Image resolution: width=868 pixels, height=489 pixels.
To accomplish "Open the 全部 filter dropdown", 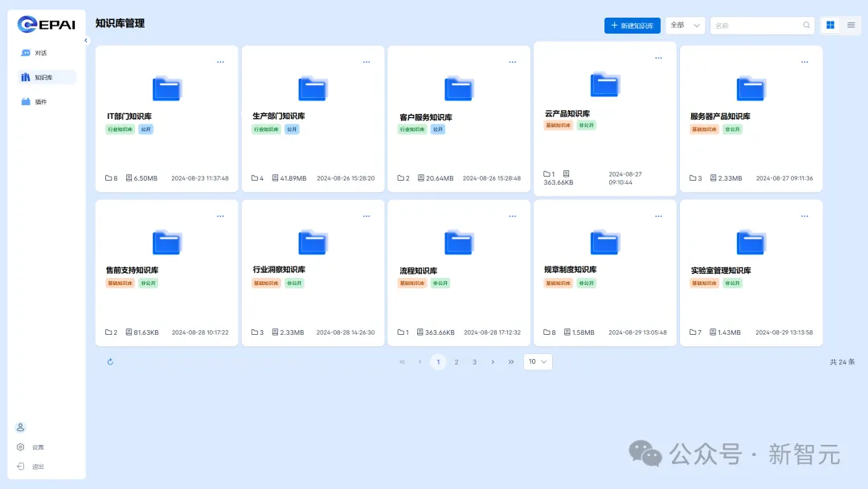I will click(x=685, y=26).
